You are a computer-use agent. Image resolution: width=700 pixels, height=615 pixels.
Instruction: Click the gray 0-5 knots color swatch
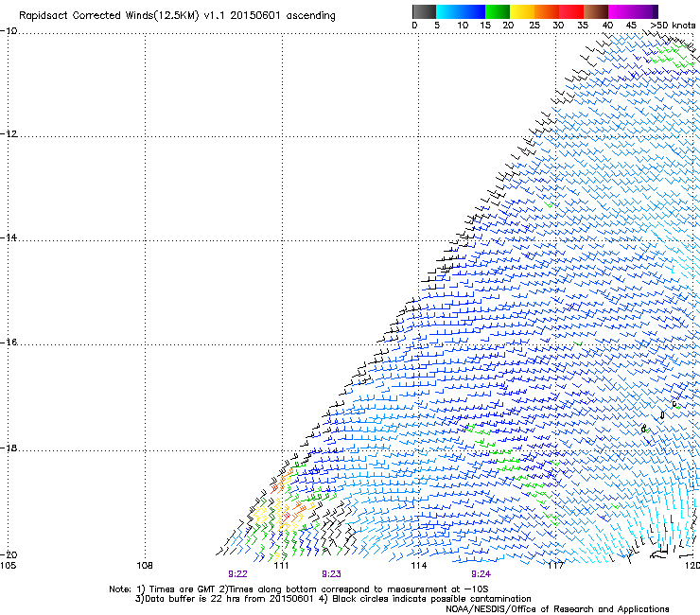pyautogui.click(x=424, y=11)
